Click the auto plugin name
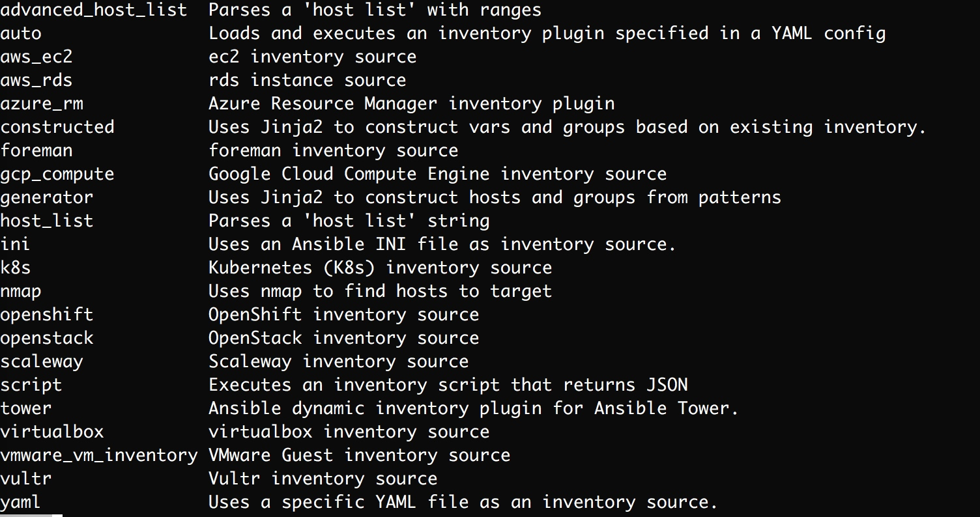This screenshot has width=980, height=517. (x=21, y=34)
